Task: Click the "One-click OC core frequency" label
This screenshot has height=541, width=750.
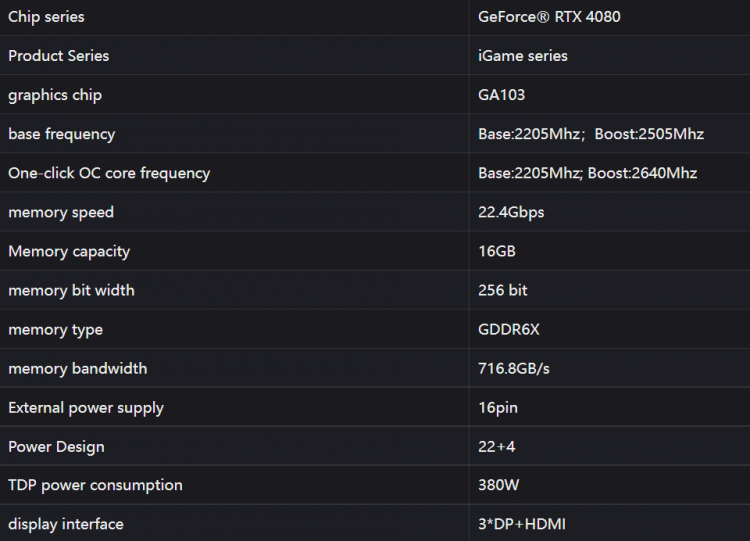Action: pos(109,173)
